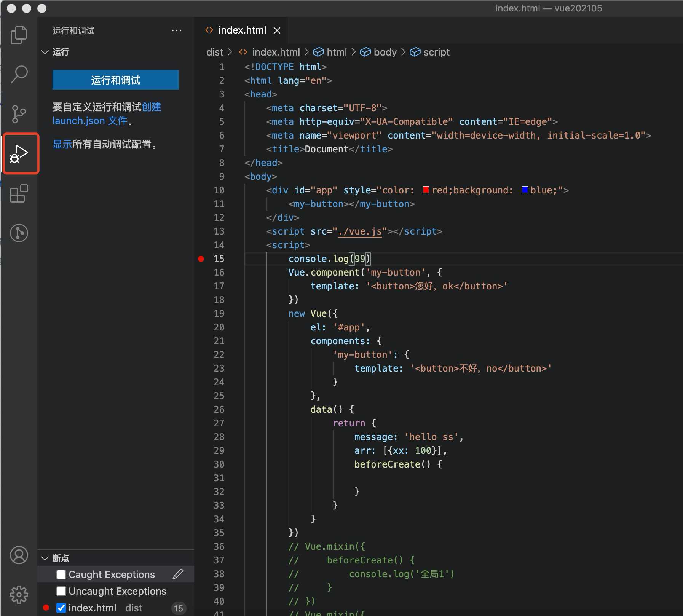The image size is (683, 616).
Task: Click red dot beside index.html breakpoint entry
Action: pyautogui.click(x=46, y=608)
